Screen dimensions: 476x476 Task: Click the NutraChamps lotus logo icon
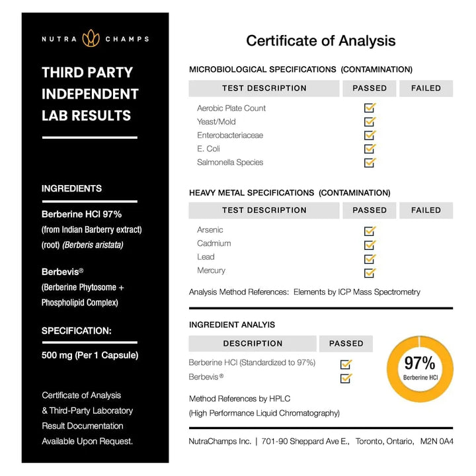(x=91, y=39)
